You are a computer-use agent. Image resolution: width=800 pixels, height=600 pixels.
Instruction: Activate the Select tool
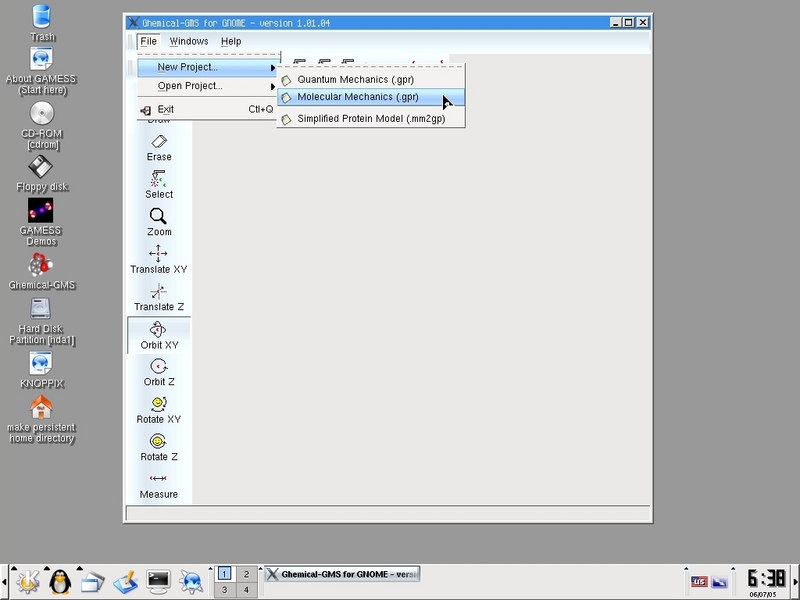(158, 185)
